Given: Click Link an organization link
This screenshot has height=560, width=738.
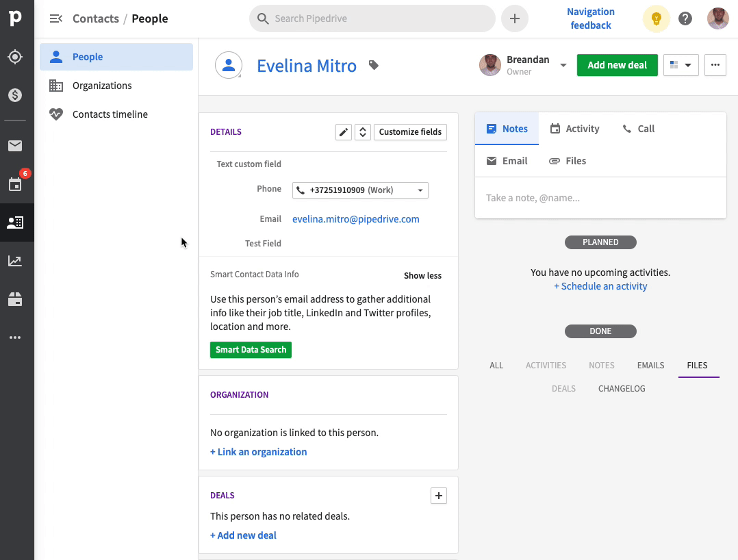Looking at the screenshot, I should coord(258,453).
